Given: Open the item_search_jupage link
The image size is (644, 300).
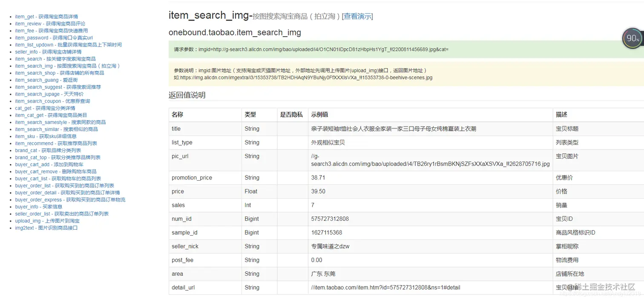Looking at the screenshot, I should point(49,94).
